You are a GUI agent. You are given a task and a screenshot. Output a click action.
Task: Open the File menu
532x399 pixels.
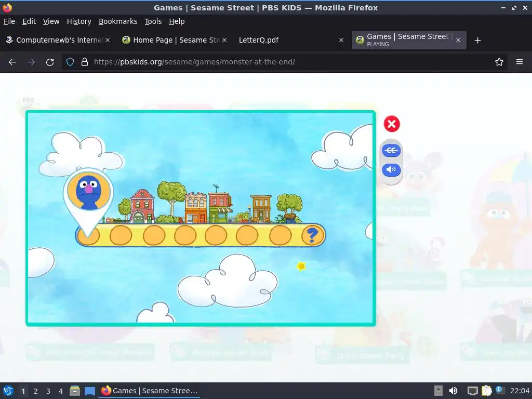pyautogui.click(x=9, y=21)
